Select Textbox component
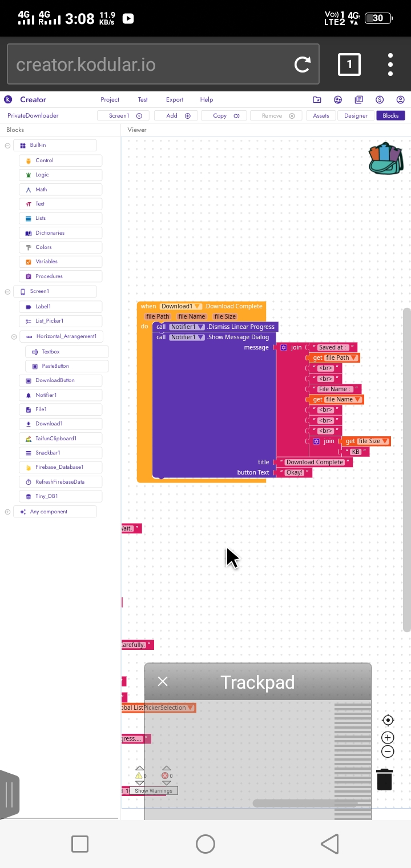The height and width of the screenshot is (868, 411). [x=67, y=352]
